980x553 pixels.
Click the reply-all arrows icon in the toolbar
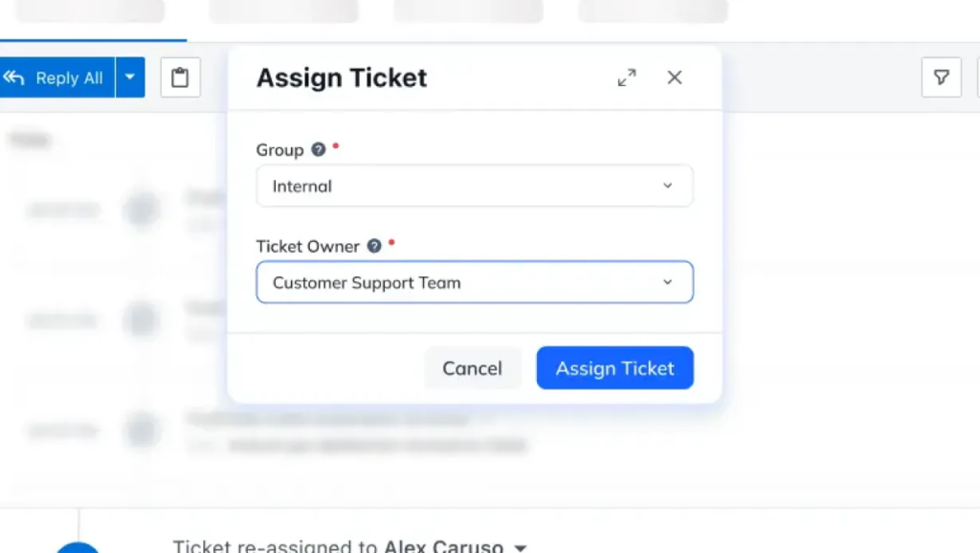coord(13,77)
